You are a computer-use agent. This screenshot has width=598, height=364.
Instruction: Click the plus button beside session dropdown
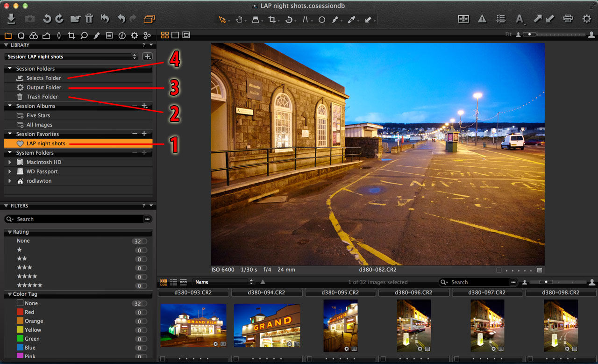click(147, 57)
